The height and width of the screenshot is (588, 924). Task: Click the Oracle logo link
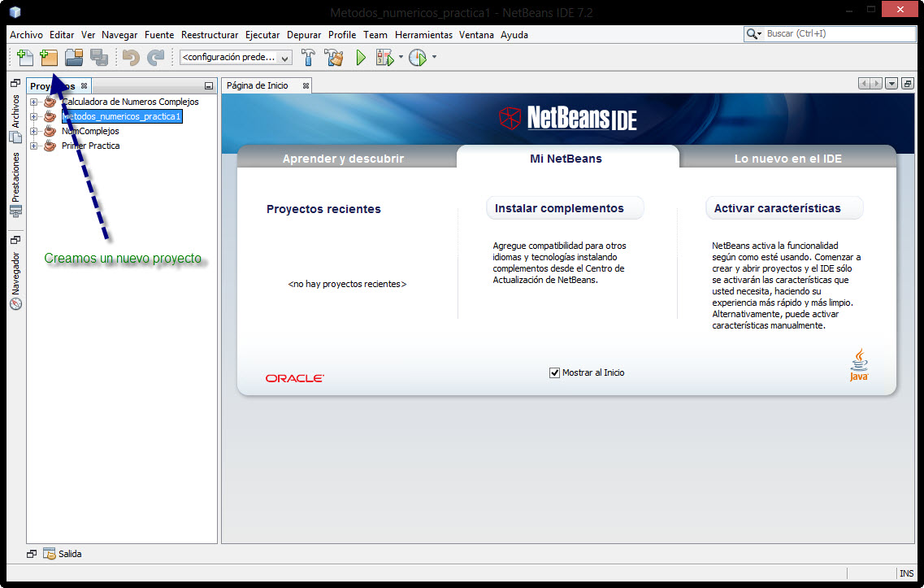295,378
